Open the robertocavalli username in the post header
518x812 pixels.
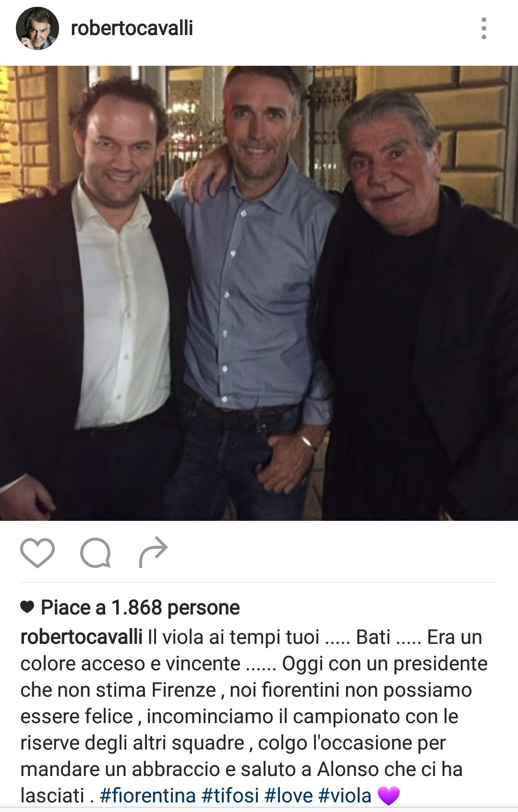[x=132, y=28]
